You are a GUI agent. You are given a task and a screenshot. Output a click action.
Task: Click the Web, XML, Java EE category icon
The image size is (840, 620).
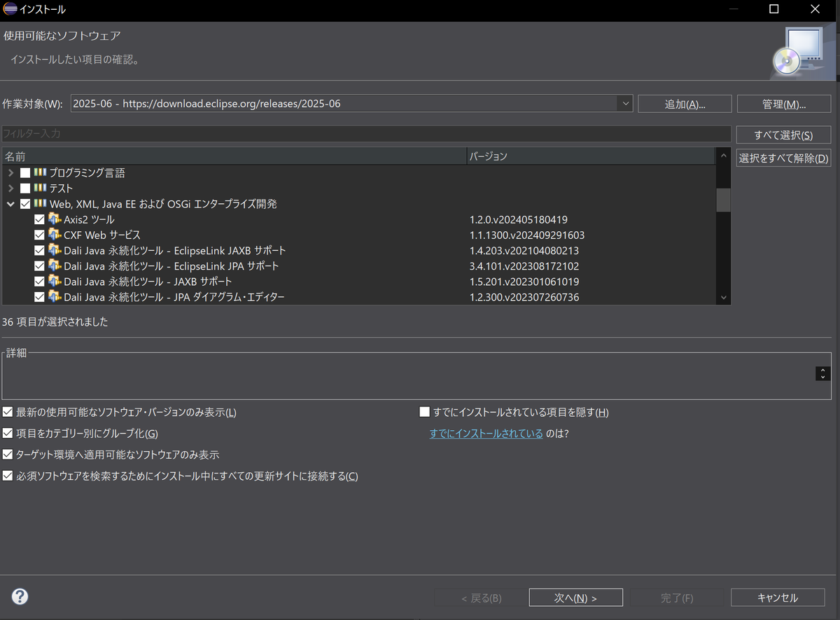[40, 204]
